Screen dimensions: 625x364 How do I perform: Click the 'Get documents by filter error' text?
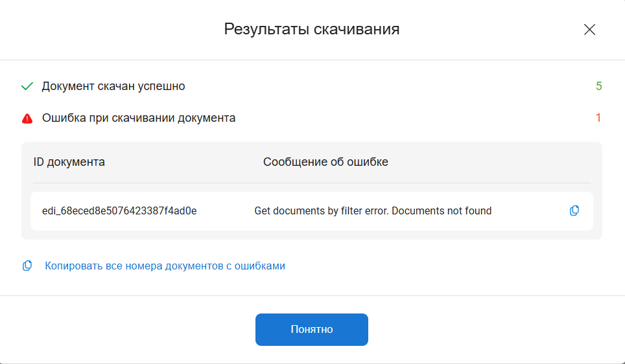322,210
